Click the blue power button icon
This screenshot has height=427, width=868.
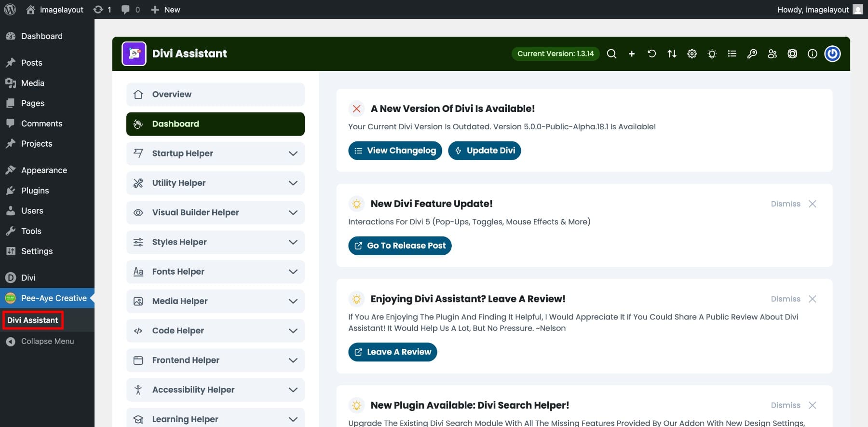click(x=833, y=54)
